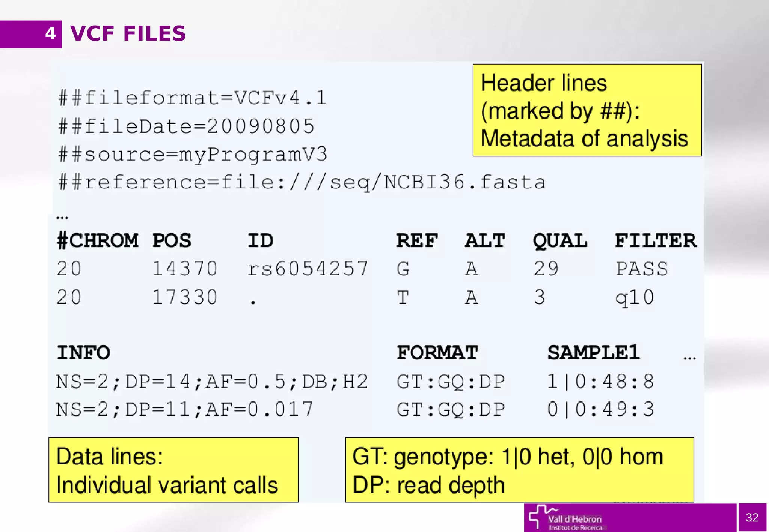
Task: Select the ##fileformat=VCFv4.1 line
Action: pos(192,98)
